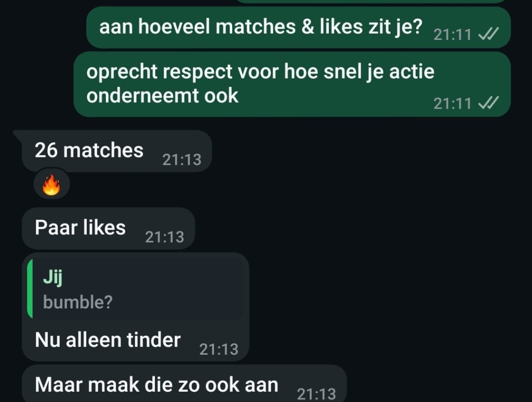Image resolution: width=532 pixels, height=402 pixels.
Task: Tap read receipt ticks on matches question
Action: pyautogui.click(x=488, y=34)
